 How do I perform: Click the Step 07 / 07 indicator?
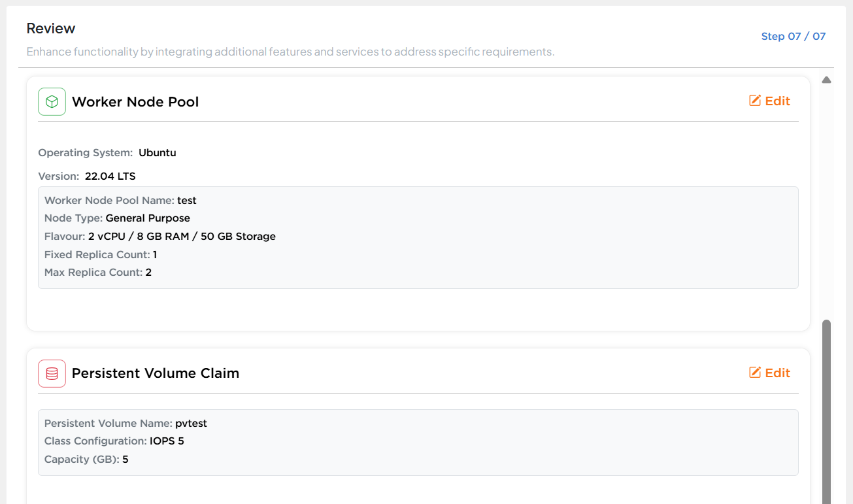794,37
